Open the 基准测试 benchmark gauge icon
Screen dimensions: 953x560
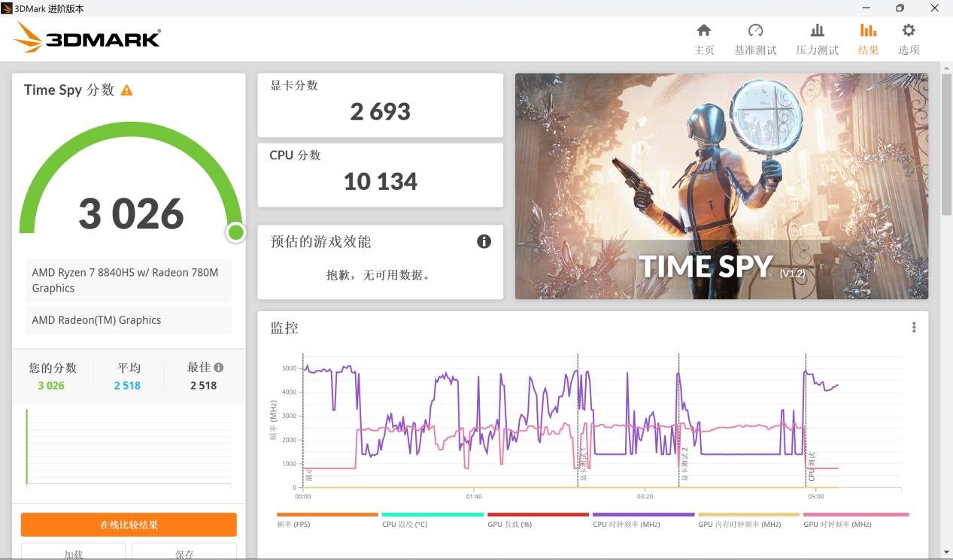(x=756, y=30)
